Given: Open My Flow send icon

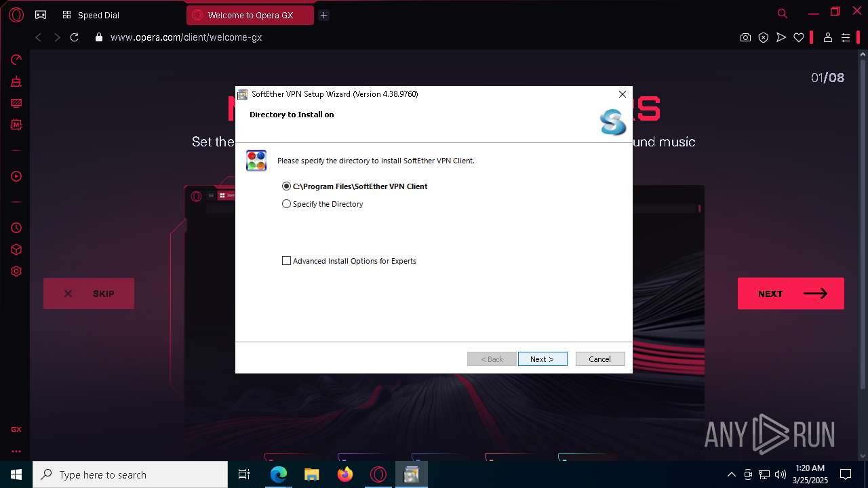Looking at the screenshot, I should pos(781,38).
